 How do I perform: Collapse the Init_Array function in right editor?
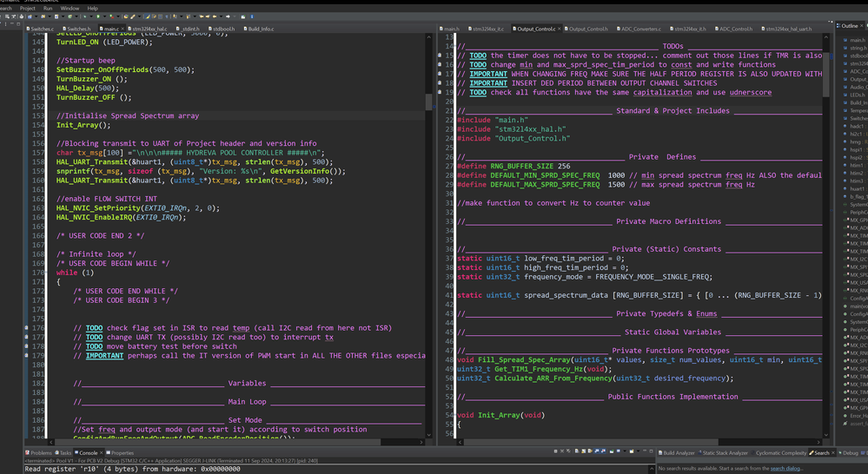click(454, 415)
